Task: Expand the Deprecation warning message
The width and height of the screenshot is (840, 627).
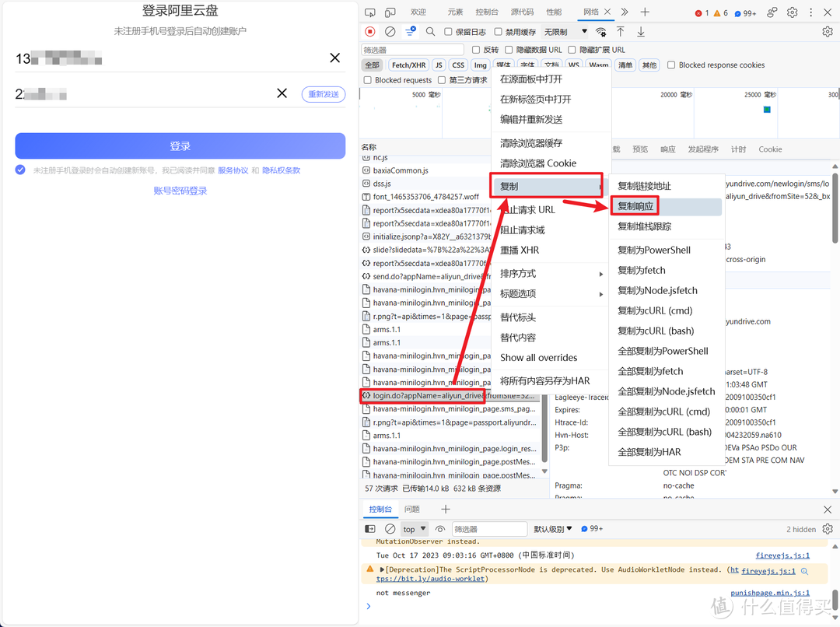Action: pos(382,569)
